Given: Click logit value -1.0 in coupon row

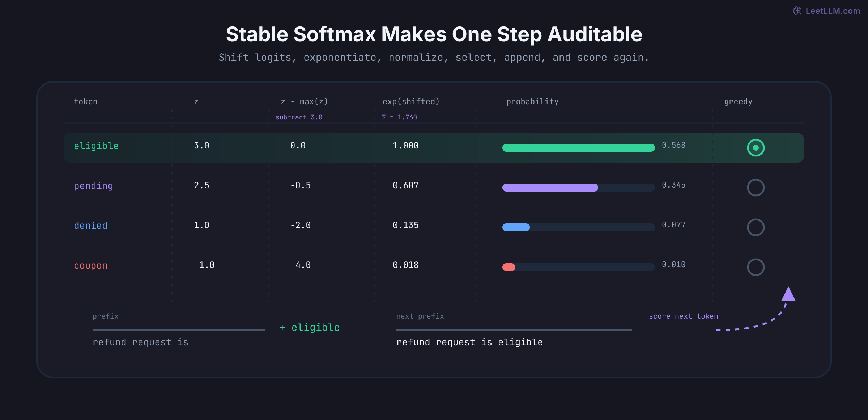Looking at the screenshot, I should pyautogui.click(x=204, y=265).
